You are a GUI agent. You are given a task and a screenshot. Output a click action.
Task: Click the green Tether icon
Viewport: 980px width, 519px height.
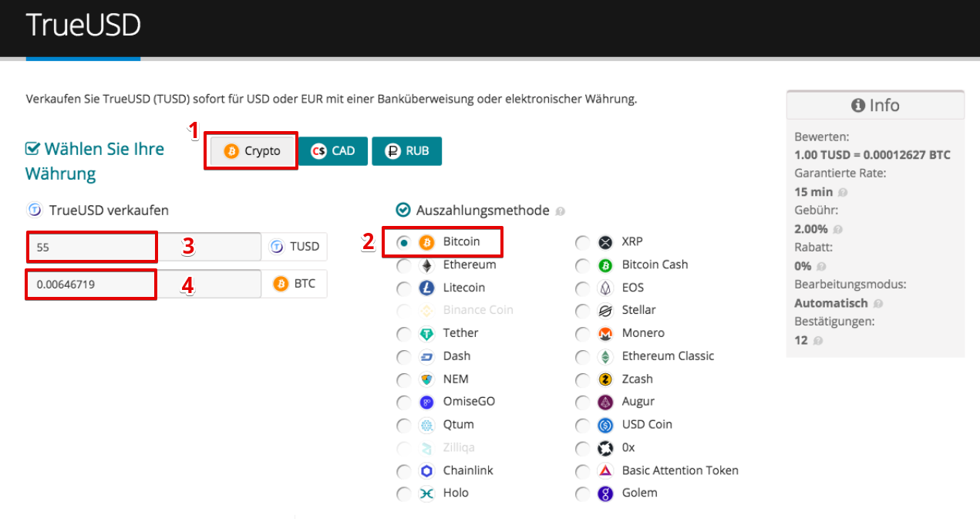point(426,334)
